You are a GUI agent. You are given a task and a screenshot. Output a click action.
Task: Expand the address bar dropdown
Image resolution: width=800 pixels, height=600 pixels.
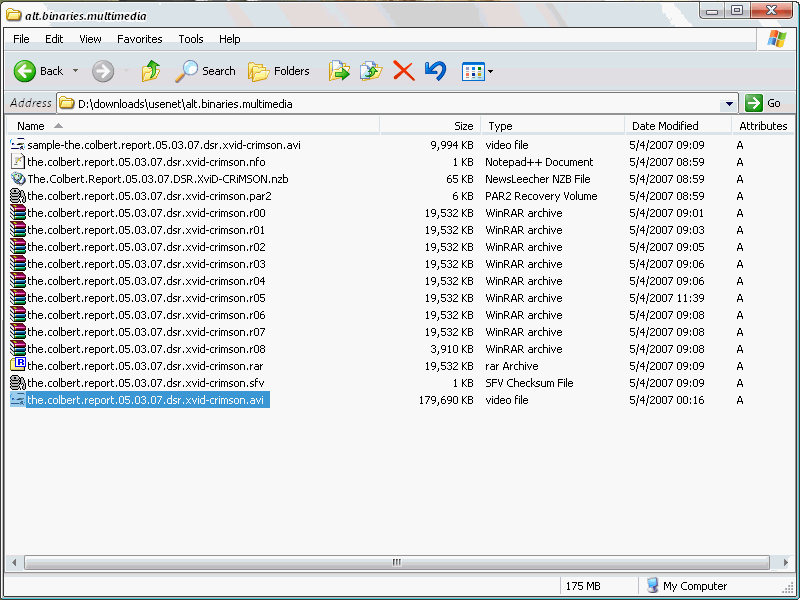point(730,104)
